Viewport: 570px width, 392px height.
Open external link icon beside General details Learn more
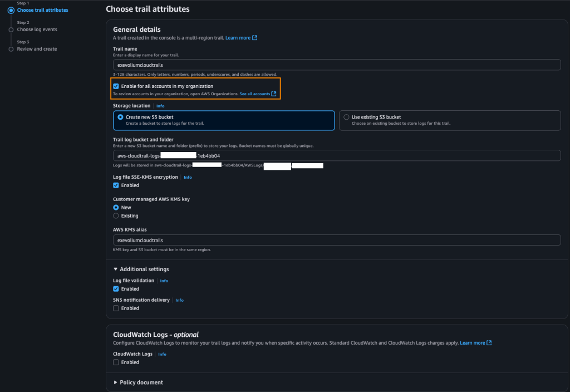pyautogui.click(x=255, y=38)
